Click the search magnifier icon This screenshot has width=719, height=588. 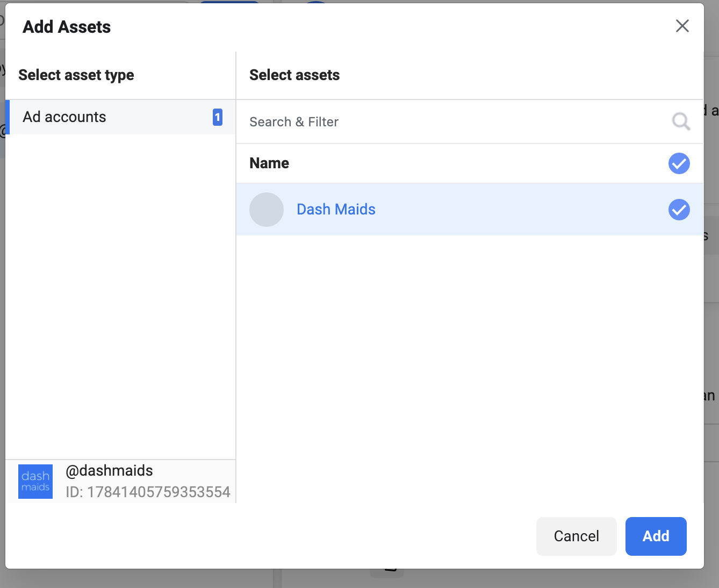point(680,121)
